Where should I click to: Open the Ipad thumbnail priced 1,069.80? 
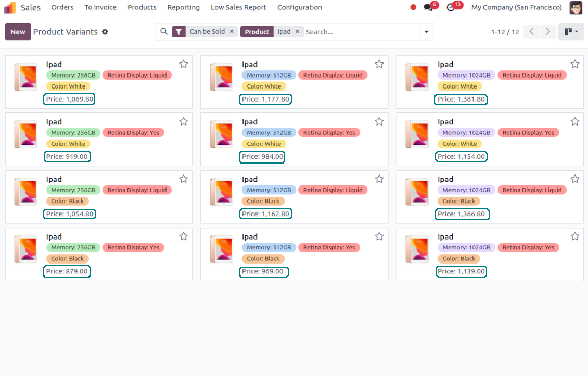coord(25,77)
